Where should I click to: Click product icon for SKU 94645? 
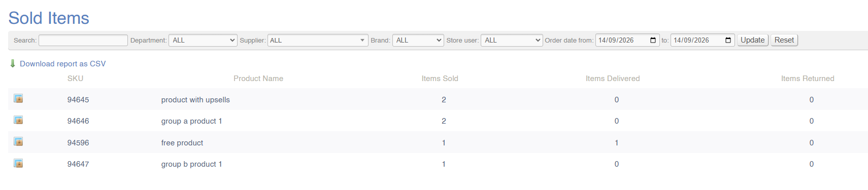(x=18, y=98)
